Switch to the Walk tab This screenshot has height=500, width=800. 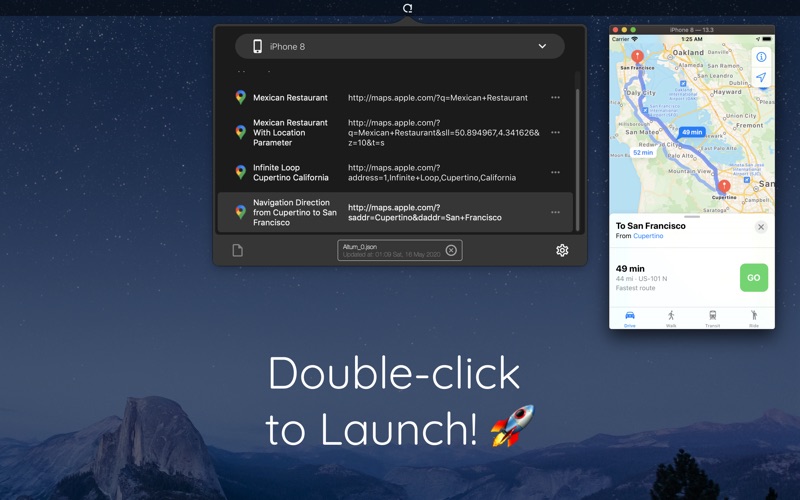671,318
